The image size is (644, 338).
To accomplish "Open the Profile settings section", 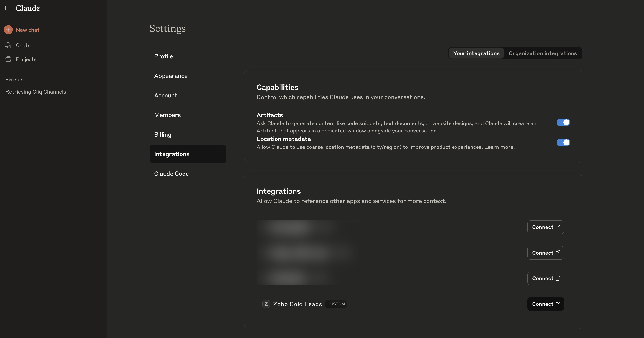I will click(163, 56).
